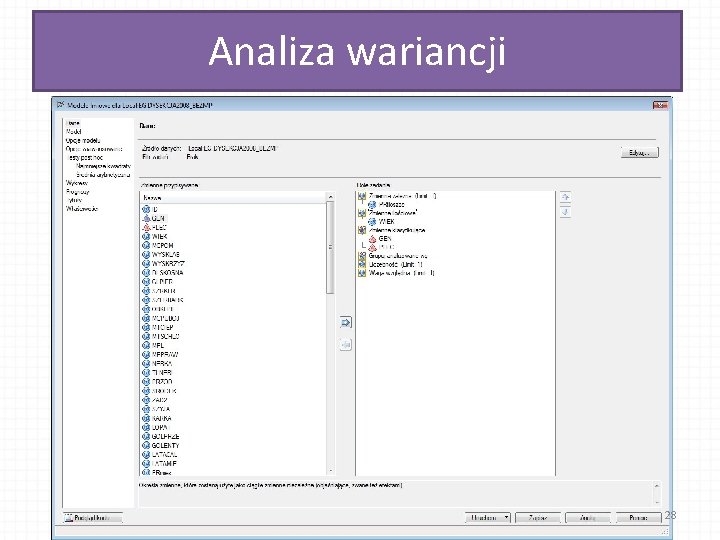Open the Dane page in sidebar
Screen dimensions: 720x540
click(x=73, y=123)
